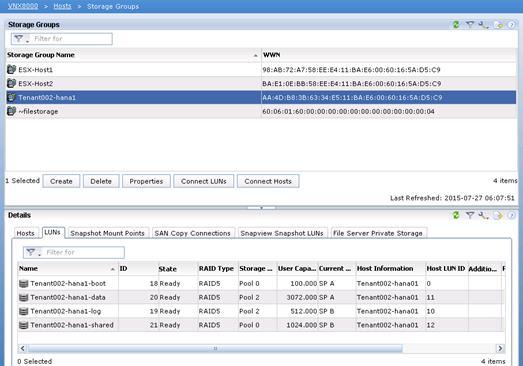Click the pane splitter collapse handle

(x=262, y=208)
